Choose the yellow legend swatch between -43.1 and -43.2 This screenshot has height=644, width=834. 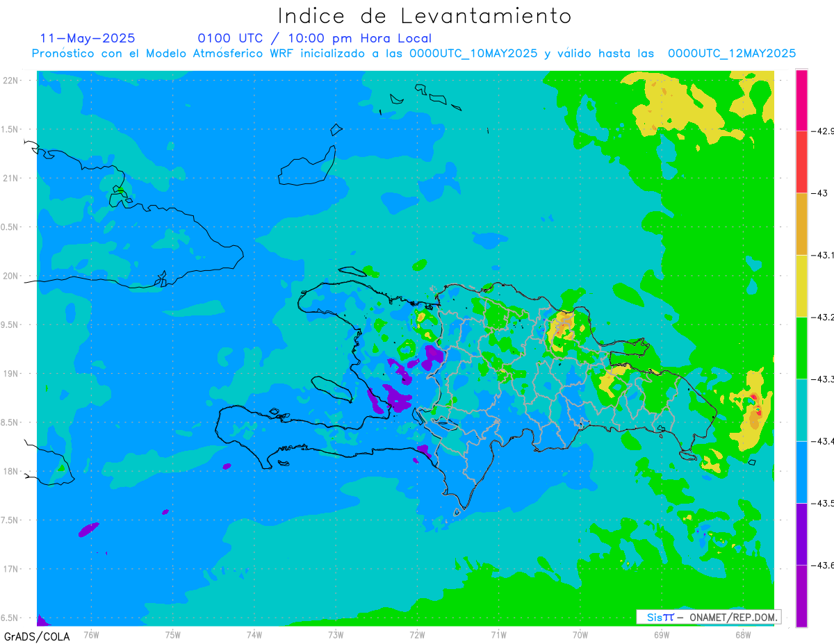[801, 286]
